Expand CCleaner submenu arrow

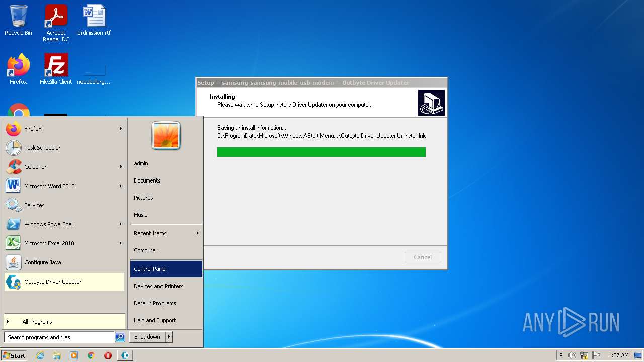point(120,167)
